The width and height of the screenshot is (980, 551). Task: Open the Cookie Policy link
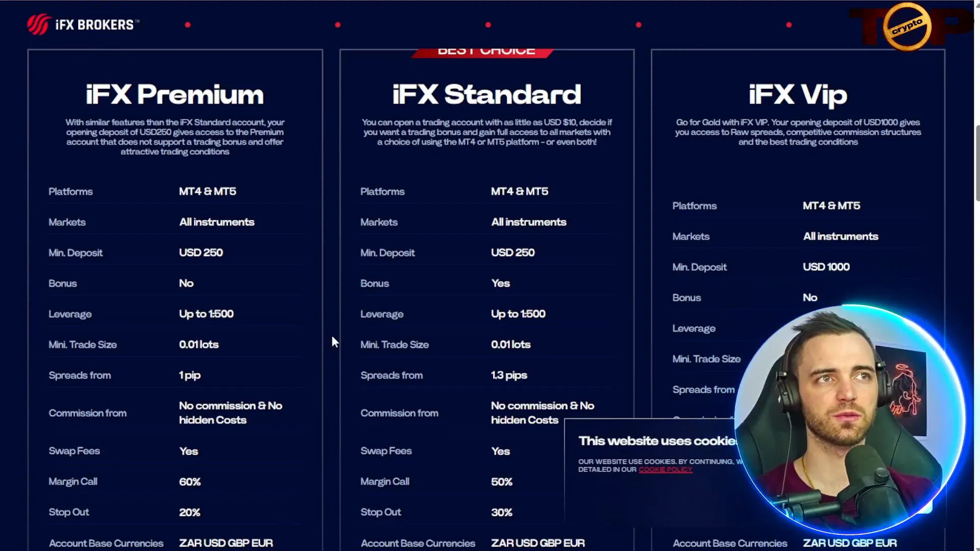pyautogui.click(x=665, y=469)
